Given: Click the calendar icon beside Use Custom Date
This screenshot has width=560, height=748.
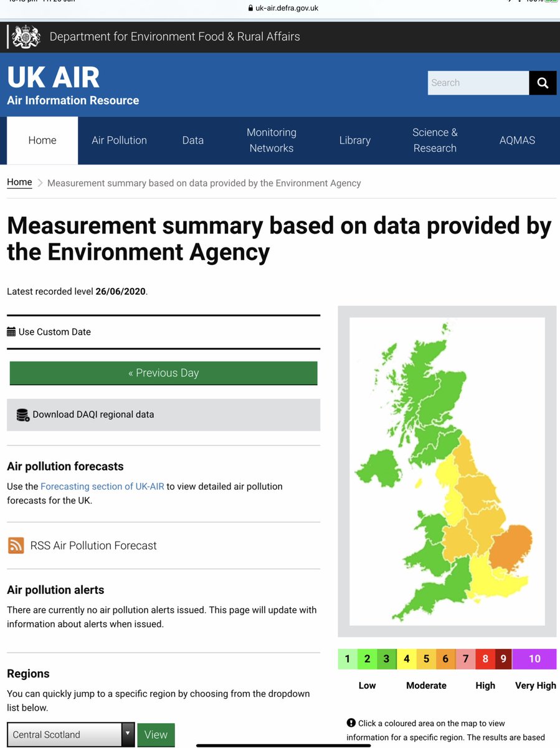Looking at the screenshot, I should 11,332.
